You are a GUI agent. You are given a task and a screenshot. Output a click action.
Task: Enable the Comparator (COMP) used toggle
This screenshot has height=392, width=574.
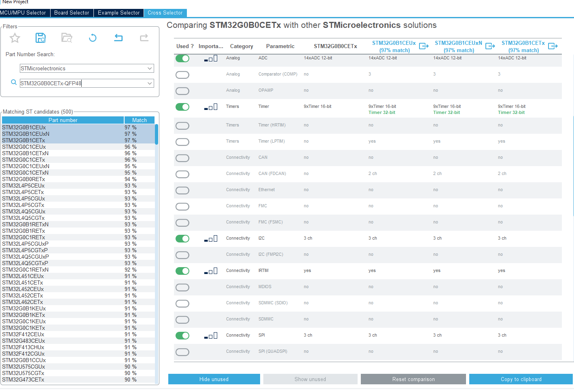(x=182, y=75)
